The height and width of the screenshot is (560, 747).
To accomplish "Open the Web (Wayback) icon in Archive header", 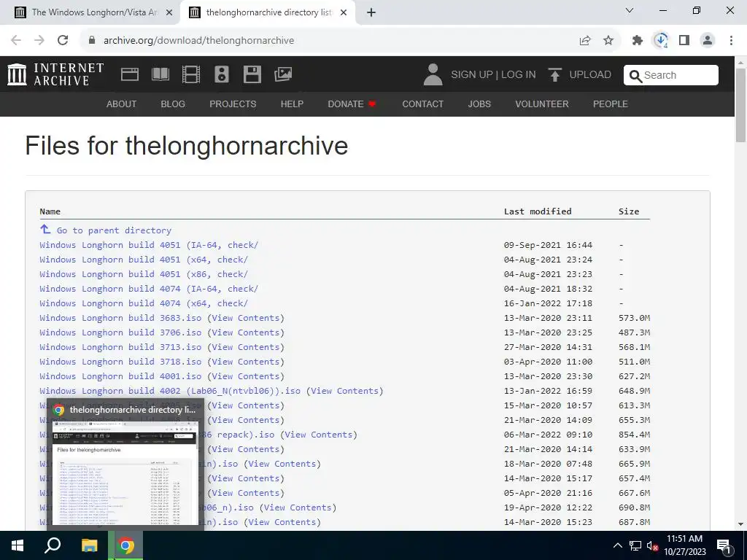I will pyautogui.click(x=130, y=74).
